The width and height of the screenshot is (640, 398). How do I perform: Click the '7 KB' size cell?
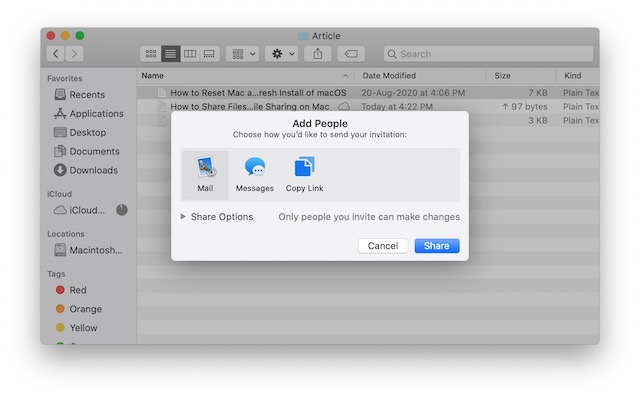click(x=538, y=93)
